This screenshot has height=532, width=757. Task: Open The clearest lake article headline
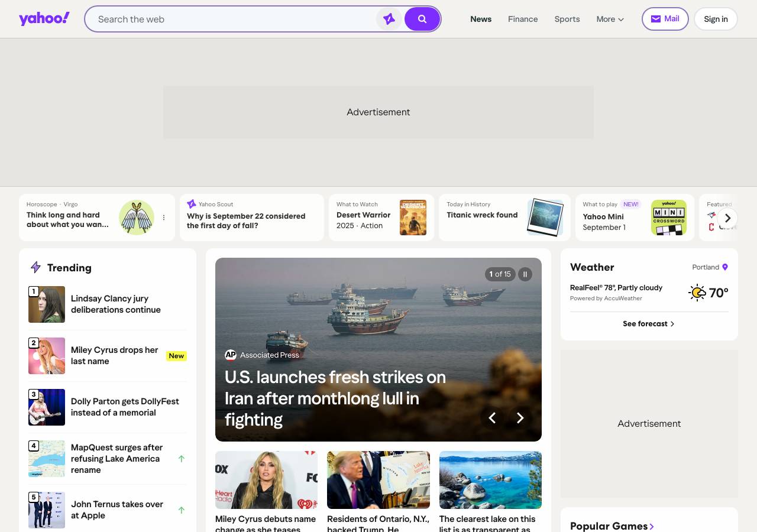[x=487, y=523]
